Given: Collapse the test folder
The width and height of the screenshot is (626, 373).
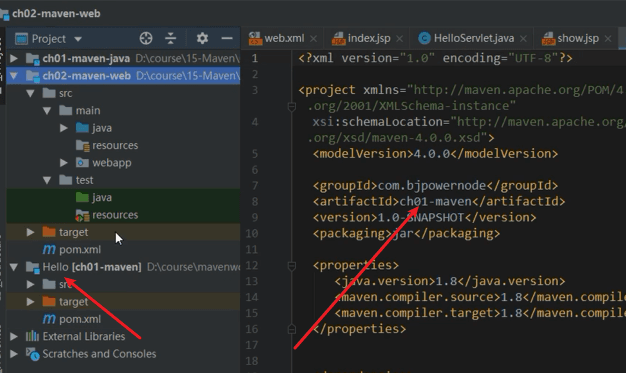Looking at the screenshot, I should pos(47,180).
